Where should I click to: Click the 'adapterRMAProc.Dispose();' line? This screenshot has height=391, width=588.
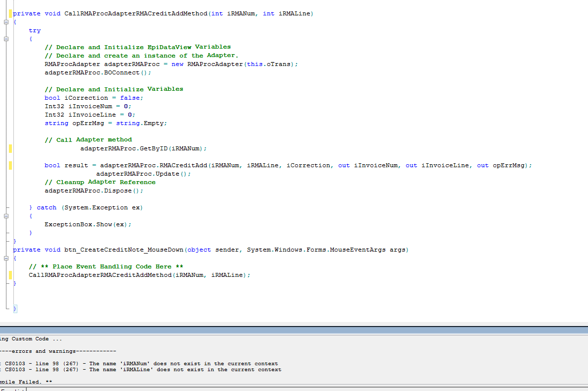tap(94, 191)
